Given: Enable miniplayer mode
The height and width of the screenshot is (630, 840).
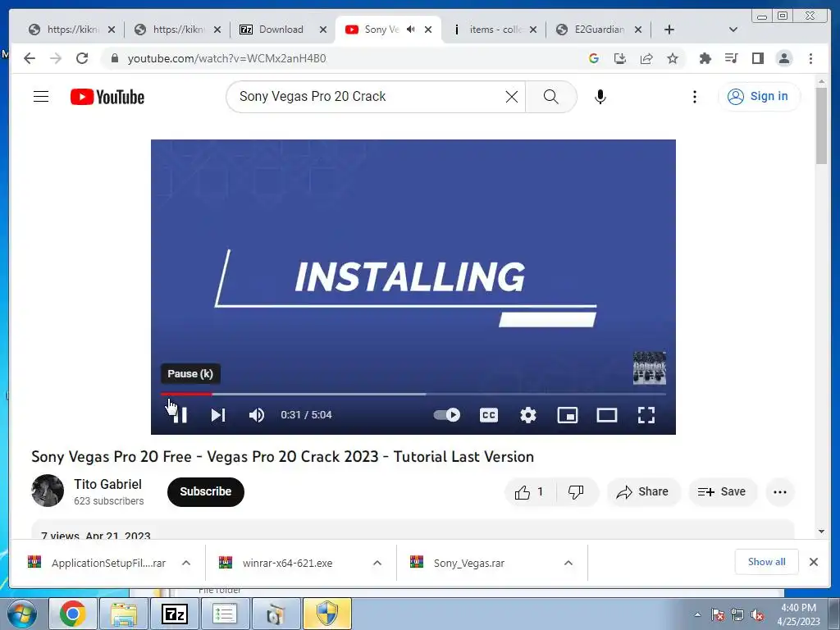Looking at the screenshot, I should (x=568, y=415).
